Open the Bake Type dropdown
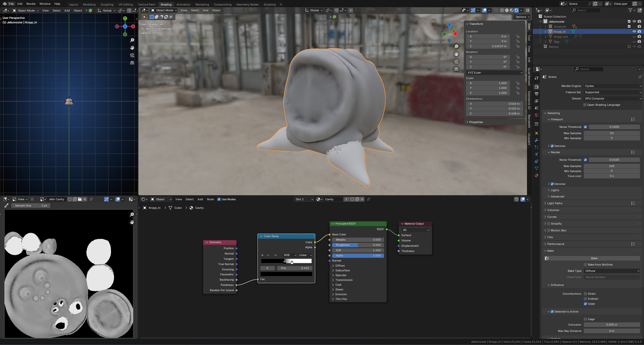Viewport: 644px width, 345px height. pos(612,271)
